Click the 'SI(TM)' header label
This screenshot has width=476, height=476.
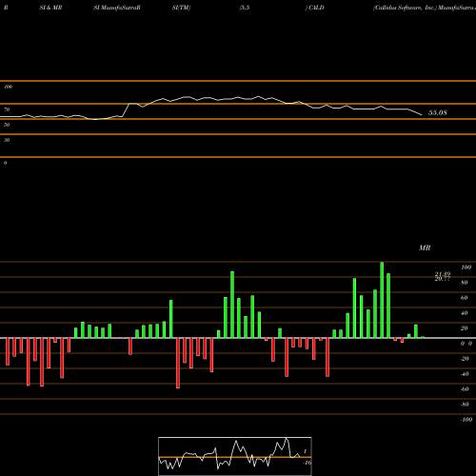(x=181, y=8)
